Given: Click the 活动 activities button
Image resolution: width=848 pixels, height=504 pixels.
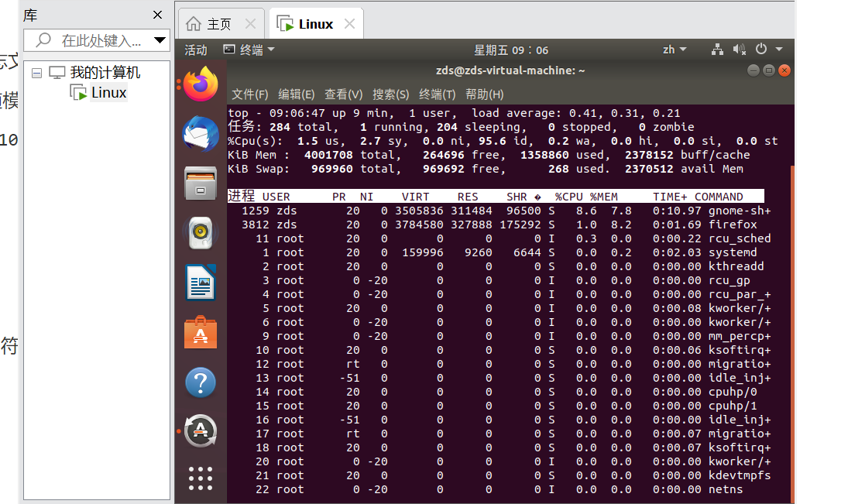Looking at the screenshot, I should pos(196,50).
